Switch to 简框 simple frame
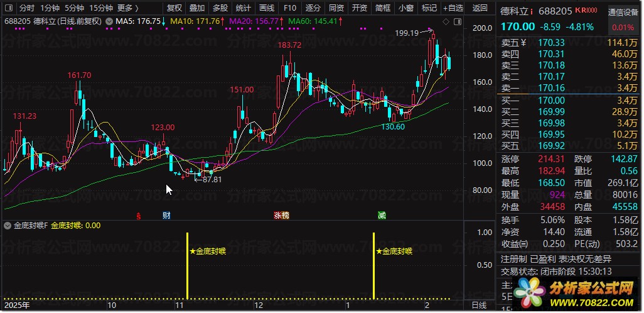 pyautogui.click(x=383, y=8)
